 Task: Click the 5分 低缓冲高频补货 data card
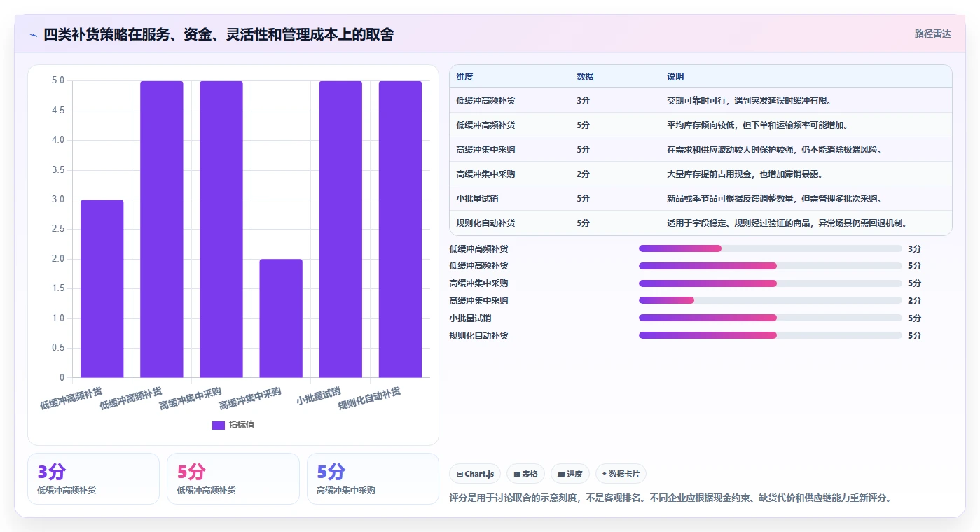(x=233, y=479)
